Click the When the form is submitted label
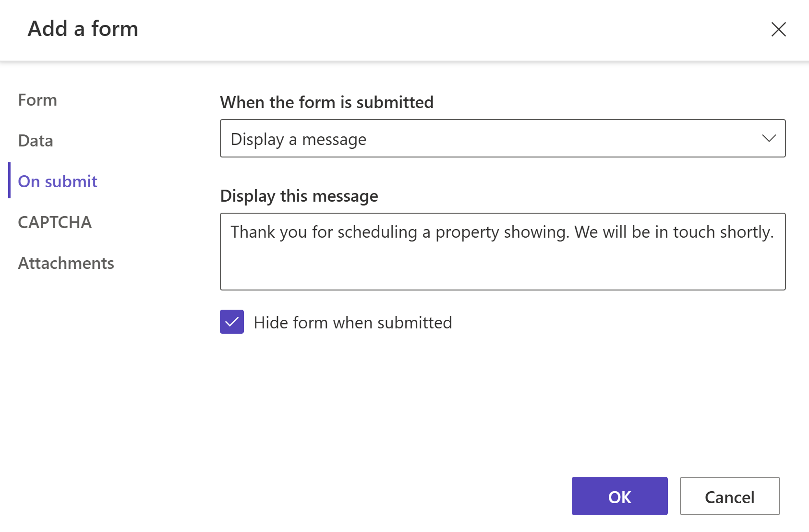809x532 pixels. (327, 102)
